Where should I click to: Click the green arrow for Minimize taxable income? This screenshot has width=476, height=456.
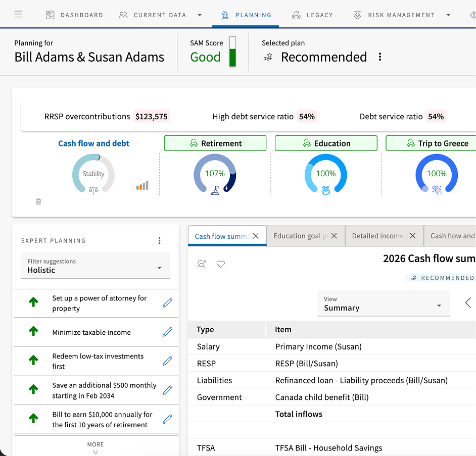pyautogui.click(x=33, y=331)
